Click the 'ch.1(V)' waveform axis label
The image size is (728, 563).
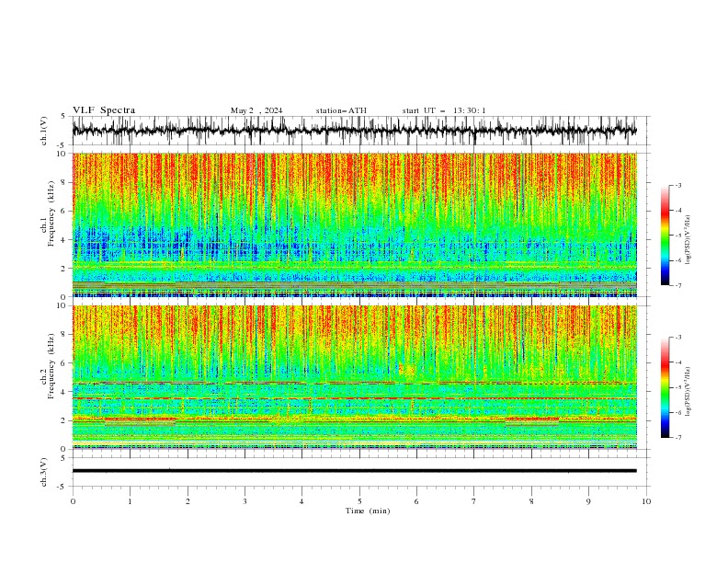(44, 131)
